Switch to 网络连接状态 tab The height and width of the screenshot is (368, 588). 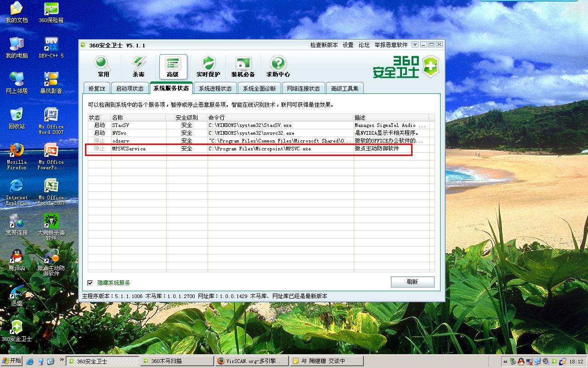[x=304, y=88]
